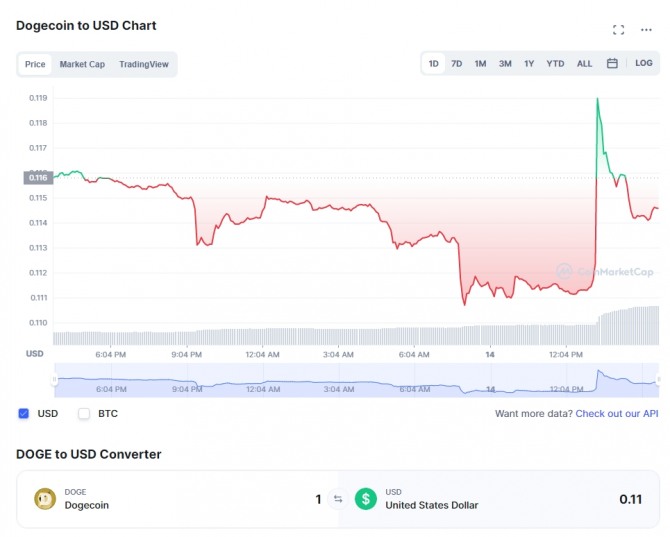Click the price spike peak at 0.119
This screenshot has height=537, width=670.
coord(597,99)
